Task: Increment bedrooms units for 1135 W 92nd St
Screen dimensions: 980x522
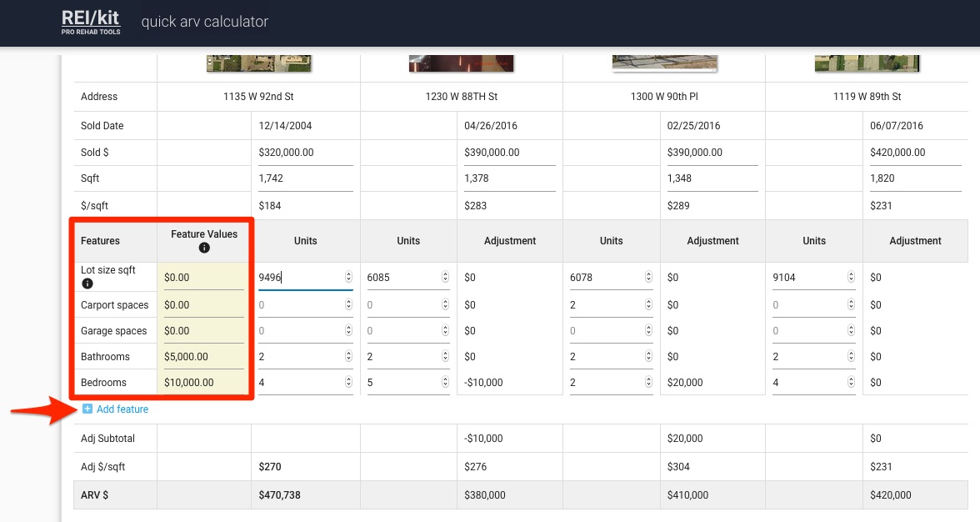Action: [x=347, y=379]
